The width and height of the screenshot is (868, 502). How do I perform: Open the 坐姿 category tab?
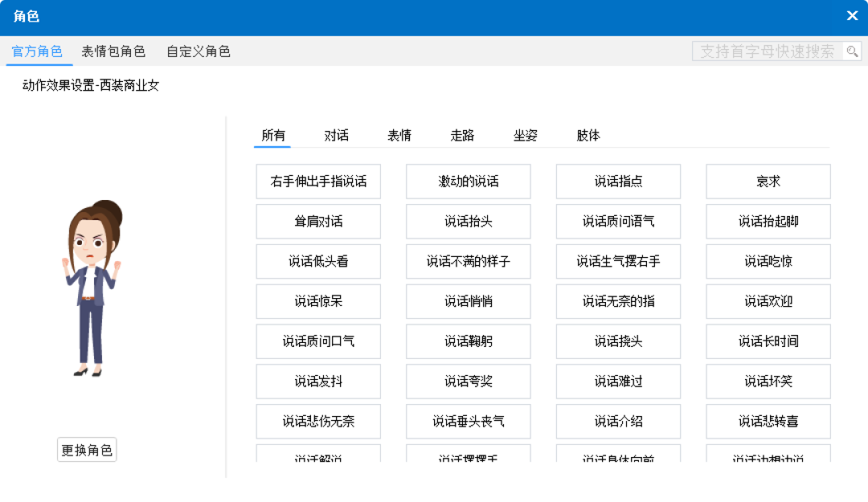(x=526, y=135)
